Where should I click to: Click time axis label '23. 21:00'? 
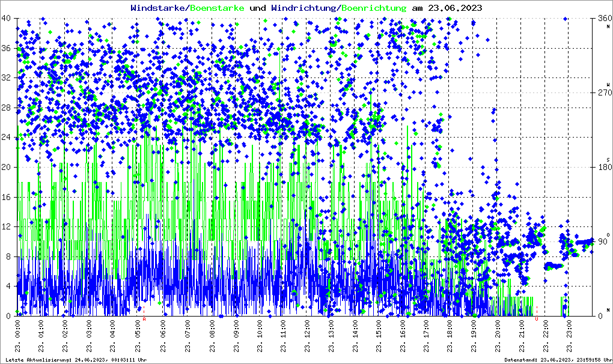521,336
